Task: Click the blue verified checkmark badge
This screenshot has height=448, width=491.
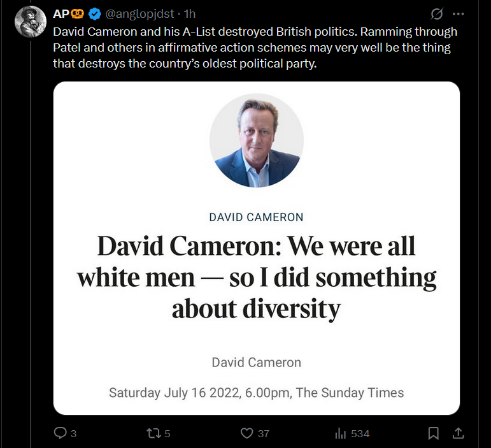Action: pyautogui.click(x=94, y=13)
